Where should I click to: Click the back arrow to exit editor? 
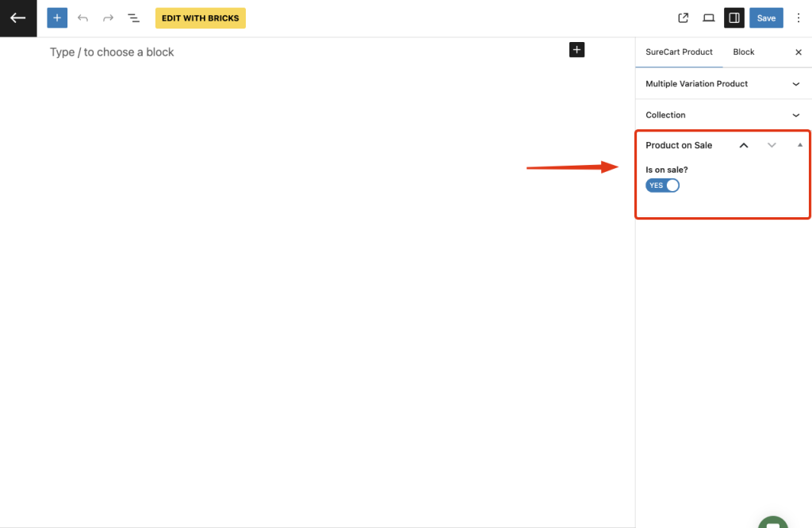click(18, 18)
